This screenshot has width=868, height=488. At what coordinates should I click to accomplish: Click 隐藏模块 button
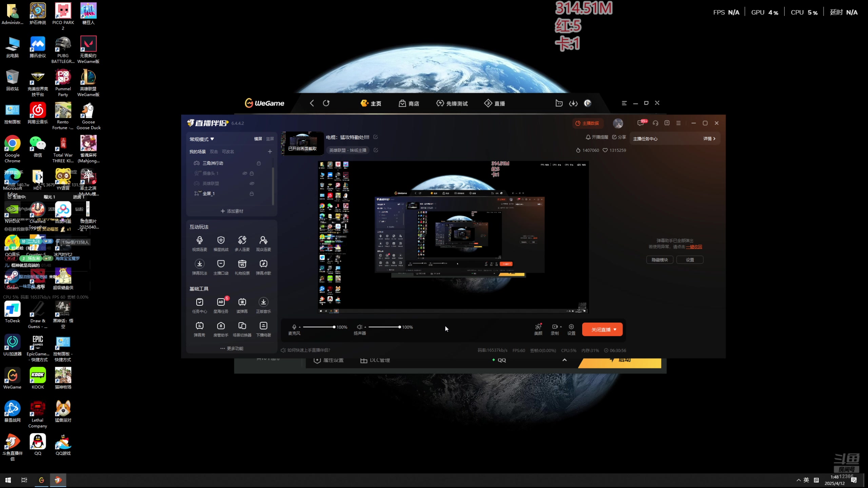pos(659,260)
